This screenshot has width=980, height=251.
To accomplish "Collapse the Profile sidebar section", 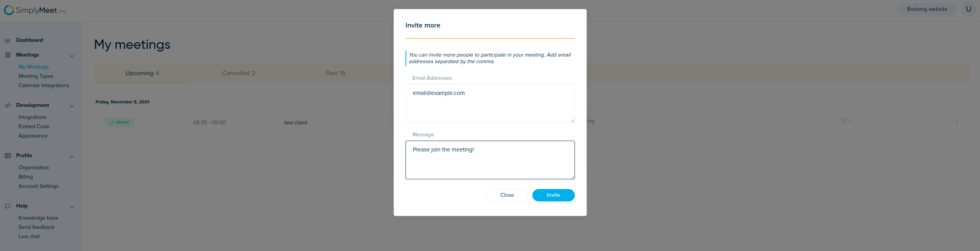I will pyautogui.click(x=72, y=156).
